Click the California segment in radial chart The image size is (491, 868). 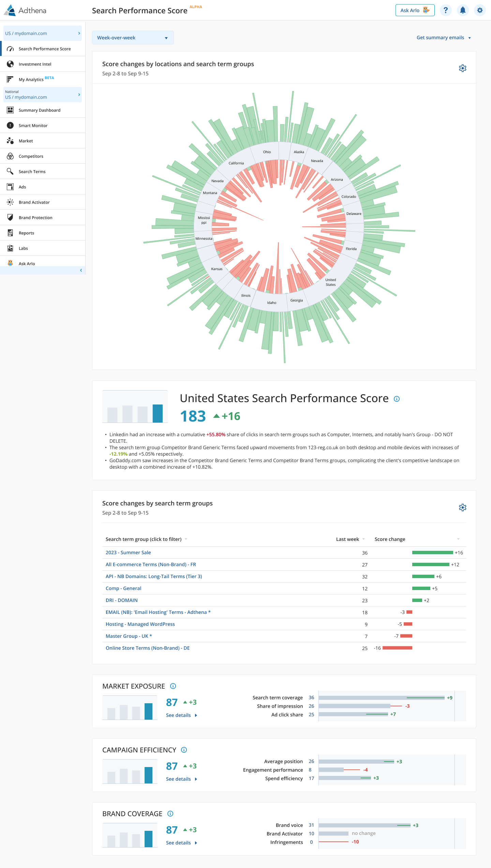point(236,163)
